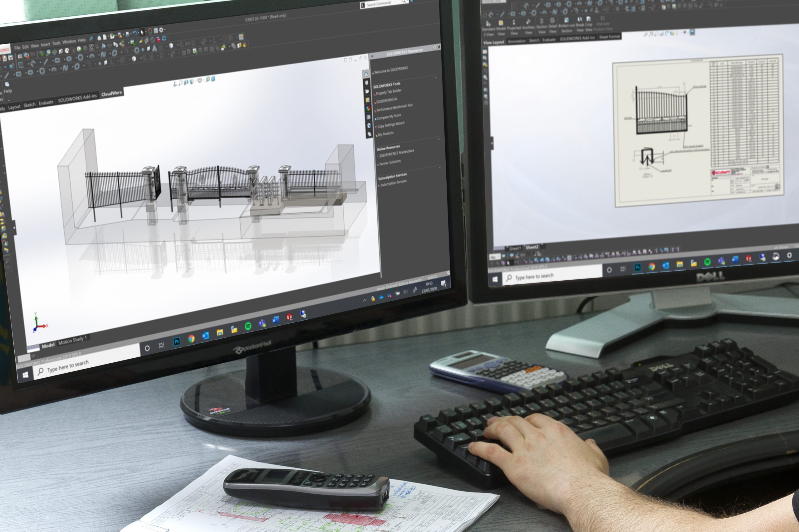Open the SOLIDWORKS Resources home tab icon
Image resolution: width=799 pixels, height=532 pixels.
click(366, 74)
